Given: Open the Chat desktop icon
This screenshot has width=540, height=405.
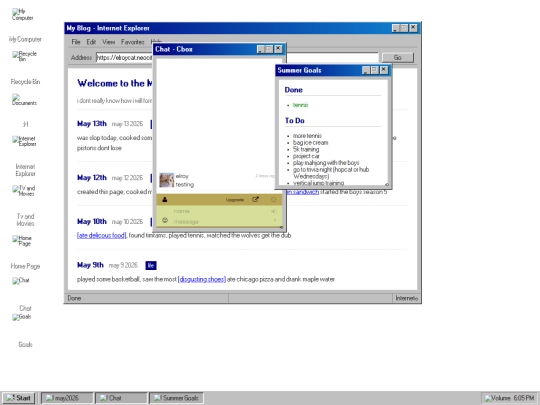Looking at the screenshot, I should [x=21, y=281].
